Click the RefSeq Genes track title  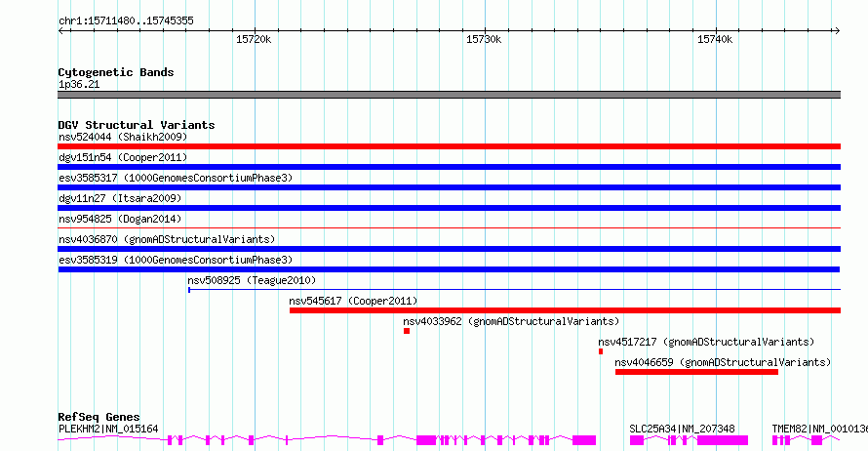pyautogui.click(x=99, y=417)
